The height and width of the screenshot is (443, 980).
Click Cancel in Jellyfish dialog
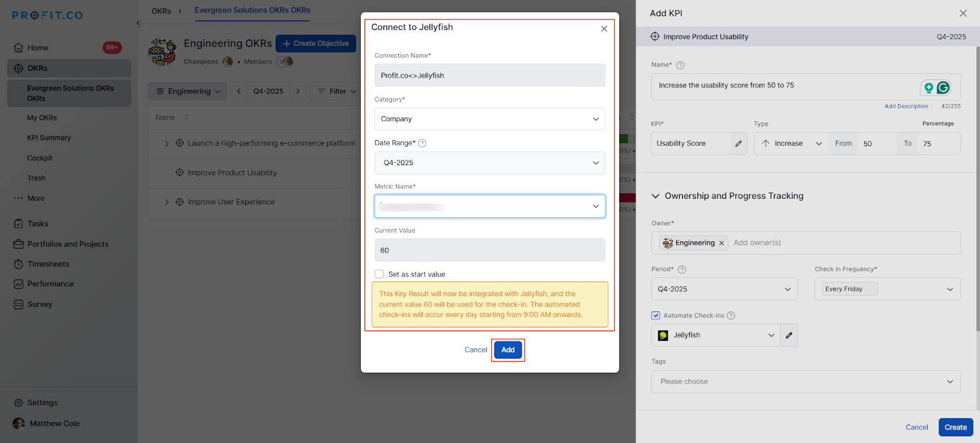(x=476, y=350)
